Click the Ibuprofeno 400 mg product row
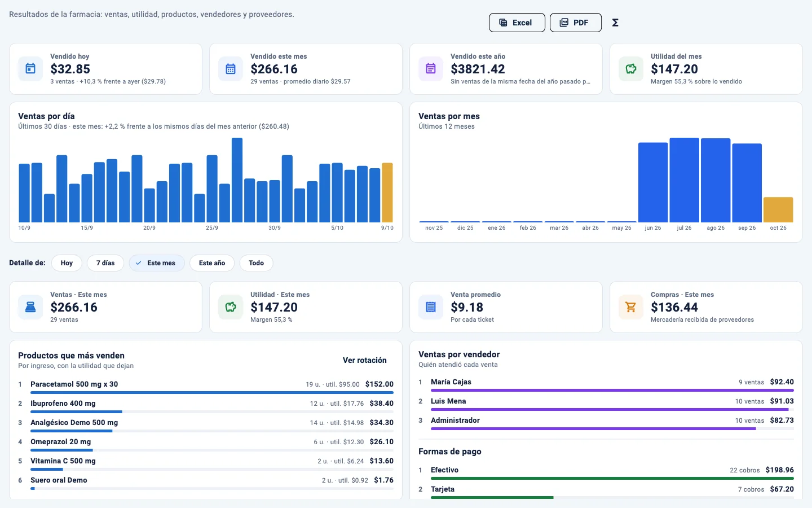 click(206, 406)
